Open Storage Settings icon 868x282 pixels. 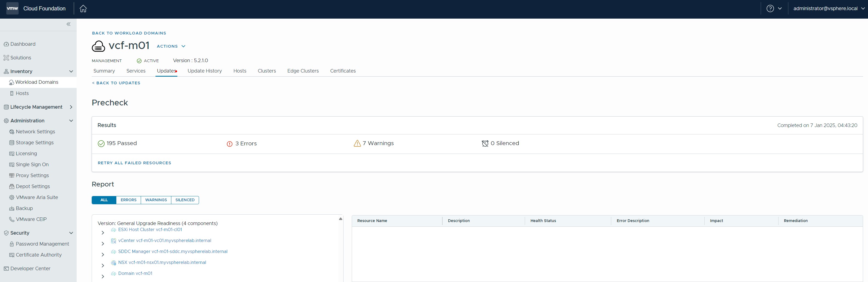click(x=12, y=143)
